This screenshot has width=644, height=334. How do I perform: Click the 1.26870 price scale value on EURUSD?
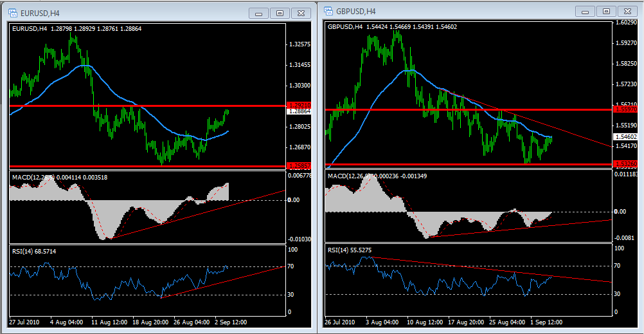[300, 147]
